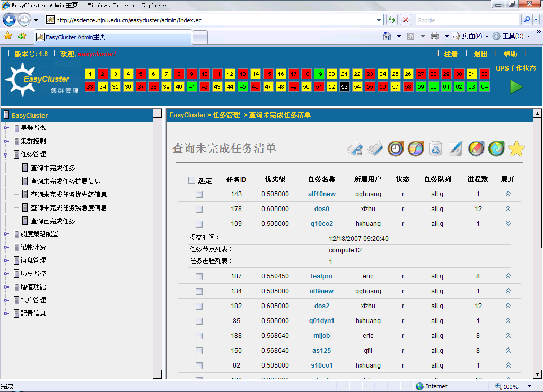Expand details for task mijob
The image size is (543, 392).
pyautogui.click(x=508, y=336)
